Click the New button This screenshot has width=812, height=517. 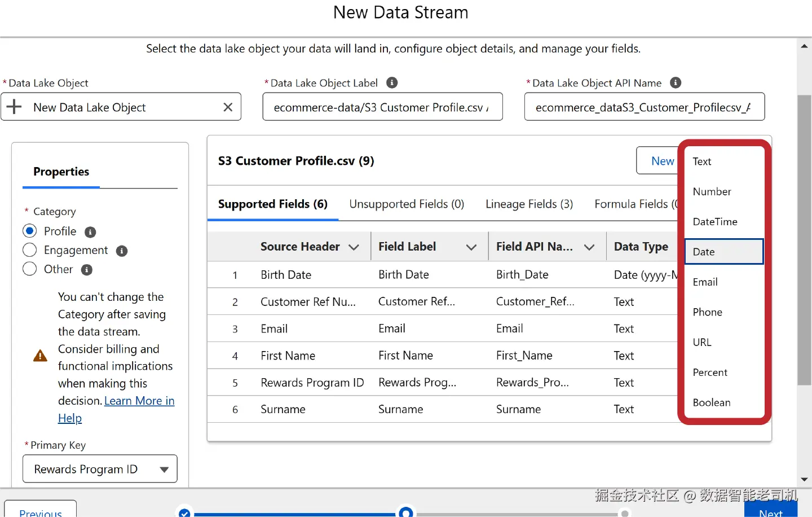pos(657,161)
